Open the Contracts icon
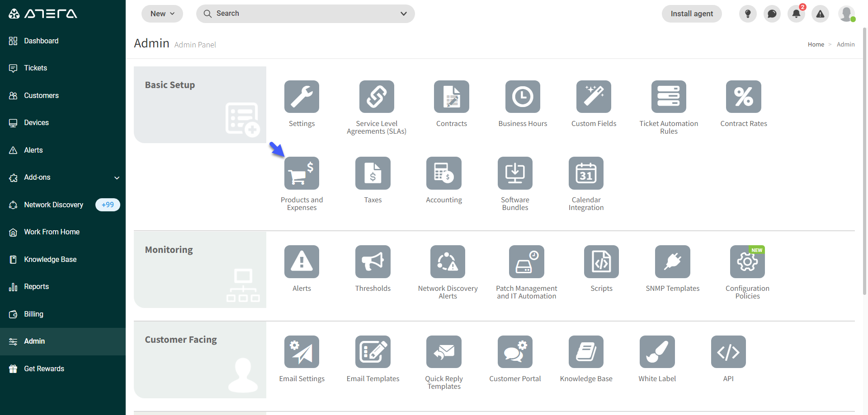868x415 pixels. (x=452, y=97)
